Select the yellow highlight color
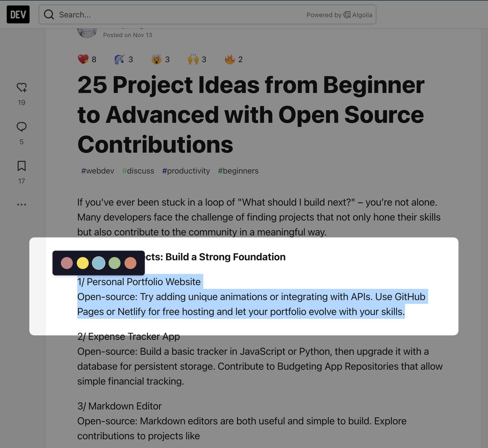The width and height of the screenshot is (488, 448). (x=83, y=263)
